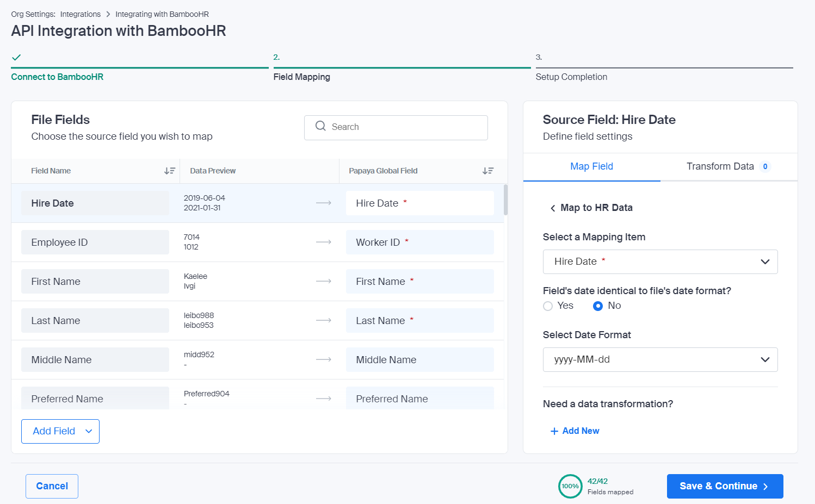This screenshot has height=504, width=815.
Task: Click the First Name Papaya Global field
Action: pos(420,281)
